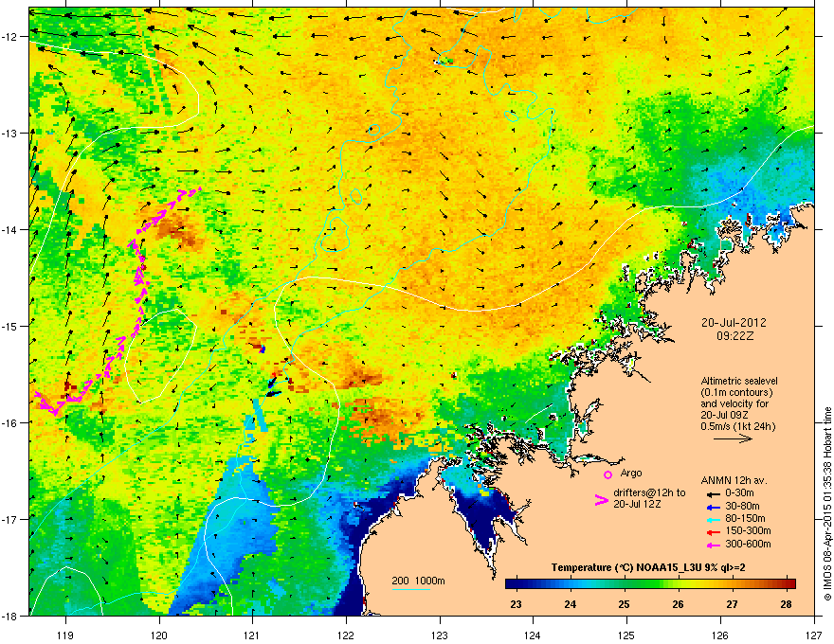Viewport: 834px width, 644px height.
Task: Select the cyan 80-150m arrow legend symbol
Action: [x=712, y=519]
